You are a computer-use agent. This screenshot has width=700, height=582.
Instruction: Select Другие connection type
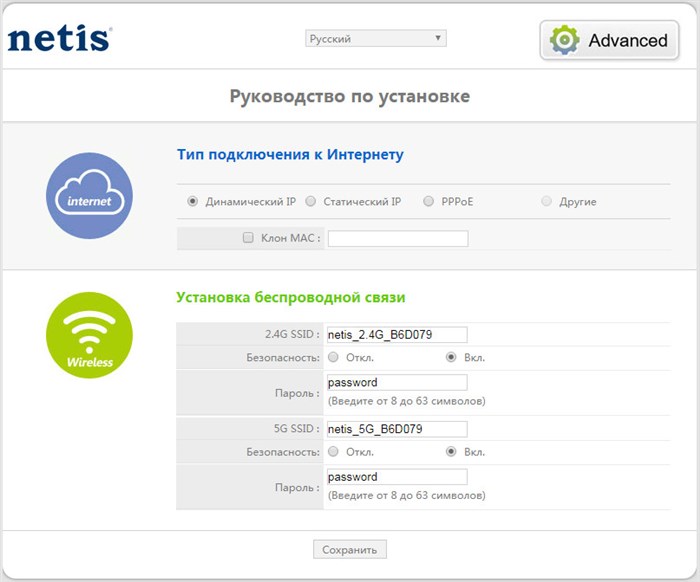pyautogui.click(x=546, y=201)
